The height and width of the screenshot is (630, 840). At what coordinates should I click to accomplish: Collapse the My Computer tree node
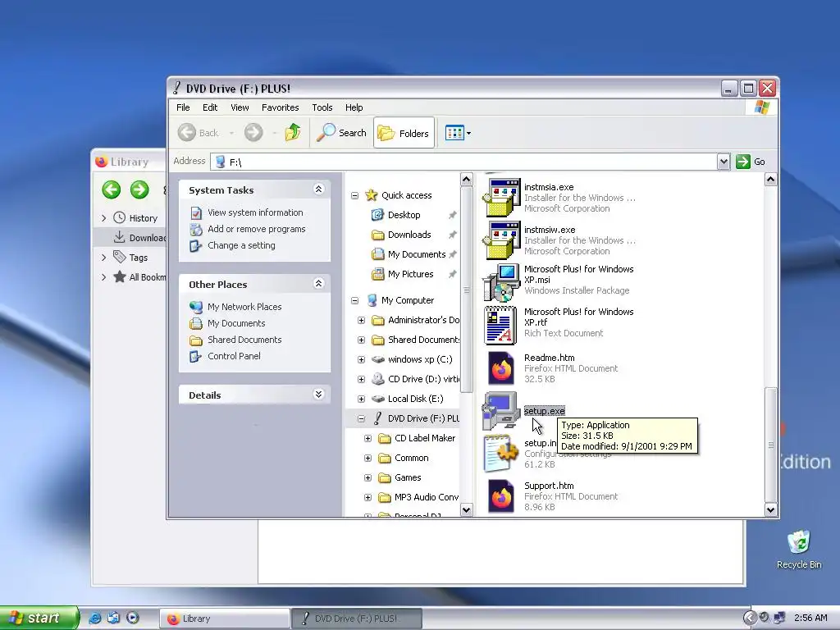(x=354, y=300)
